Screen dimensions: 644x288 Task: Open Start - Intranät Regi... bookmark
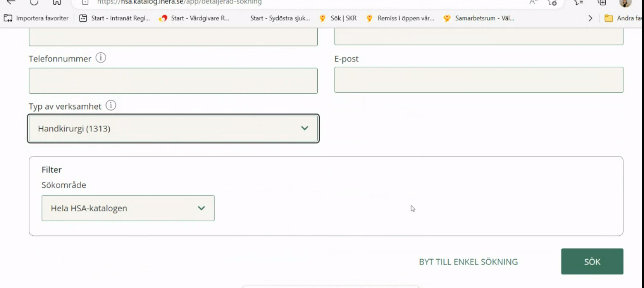tap(115, 18)
